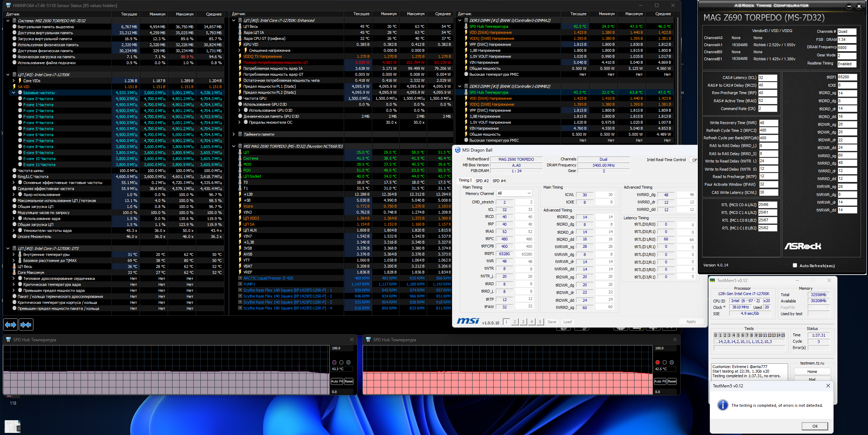Viewport: 868px width, 435px height.
Task: Click the expand columns double-arrow button
Action: coord(11,324)
